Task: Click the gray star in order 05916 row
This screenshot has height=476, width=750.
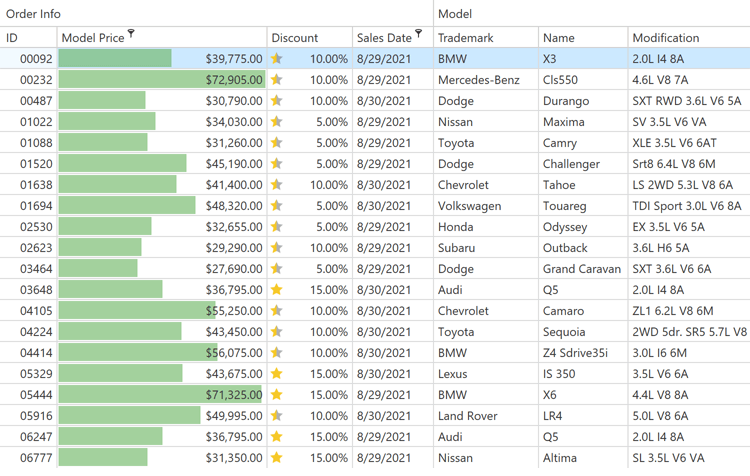Action: click(277, 416)
